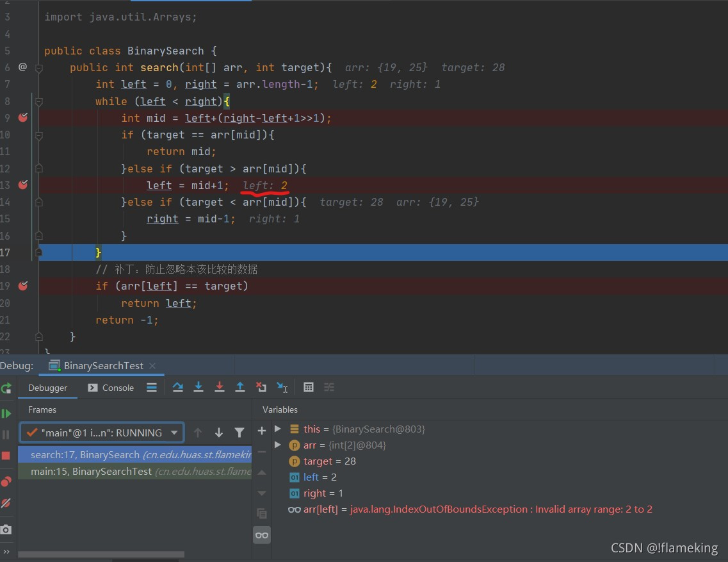The width and height of the screenshot is (728, 562).
Task: Select frame main:15, BinarySearchTest
Action: point(134,472)
